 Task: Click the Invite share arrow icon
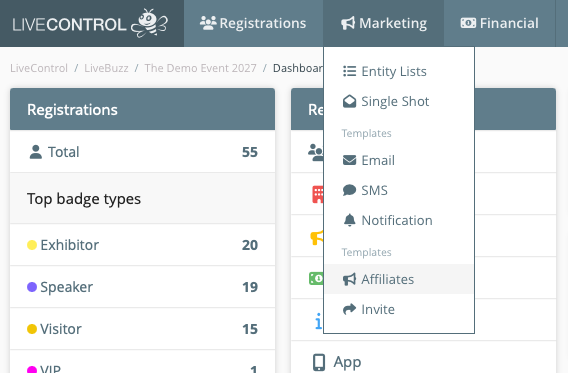click(349, 309)
